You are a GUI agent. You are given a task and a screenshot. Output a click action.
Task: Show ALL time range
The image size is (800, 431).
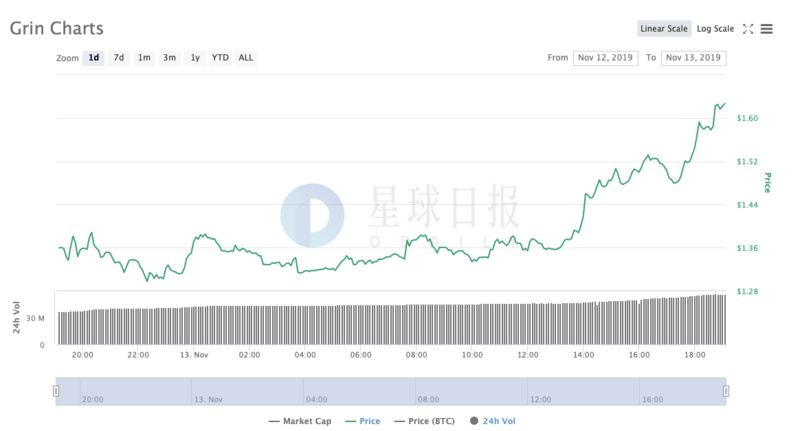pos(246,58)
